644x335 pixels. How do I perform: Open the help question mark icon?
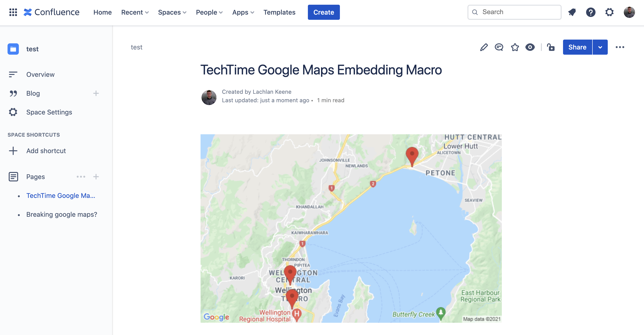(591, 12)
